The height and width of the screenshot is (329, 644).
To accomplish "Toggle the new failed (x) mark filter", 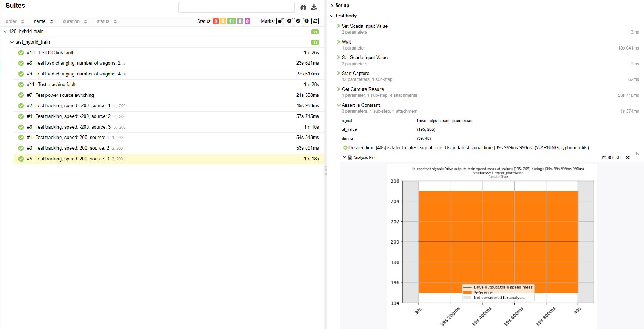I will tap(289, 21).
